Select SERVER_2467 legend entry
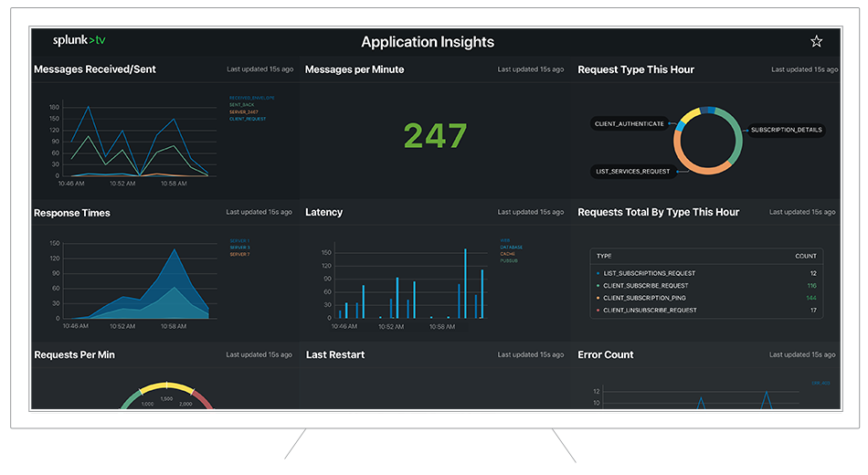 pyautogui.click(x=244, y=111)
